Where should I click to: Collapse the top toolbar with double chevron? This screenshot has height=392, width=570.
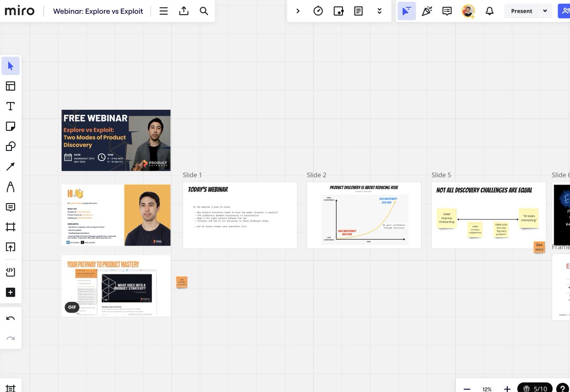tap(379, 10)
